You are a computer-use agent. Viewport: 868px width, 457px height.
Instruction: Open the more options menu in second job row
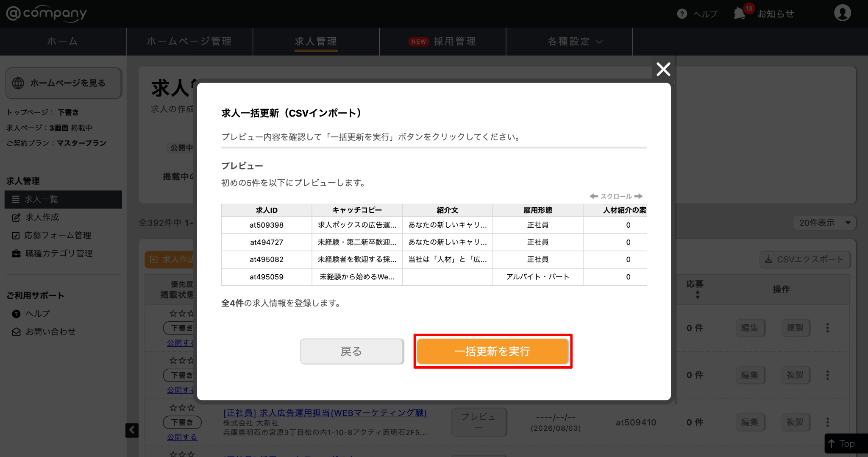[827, 375]
